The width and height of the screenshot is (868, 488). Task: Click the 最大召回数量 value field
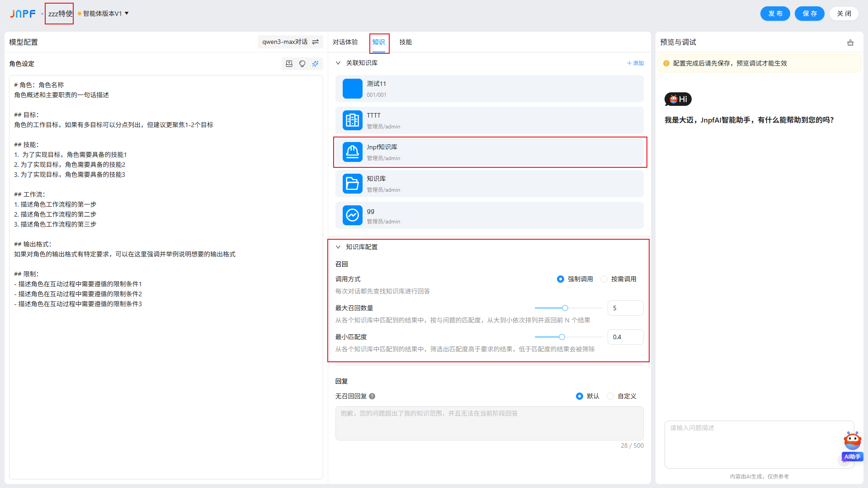[x=625, y=308]
